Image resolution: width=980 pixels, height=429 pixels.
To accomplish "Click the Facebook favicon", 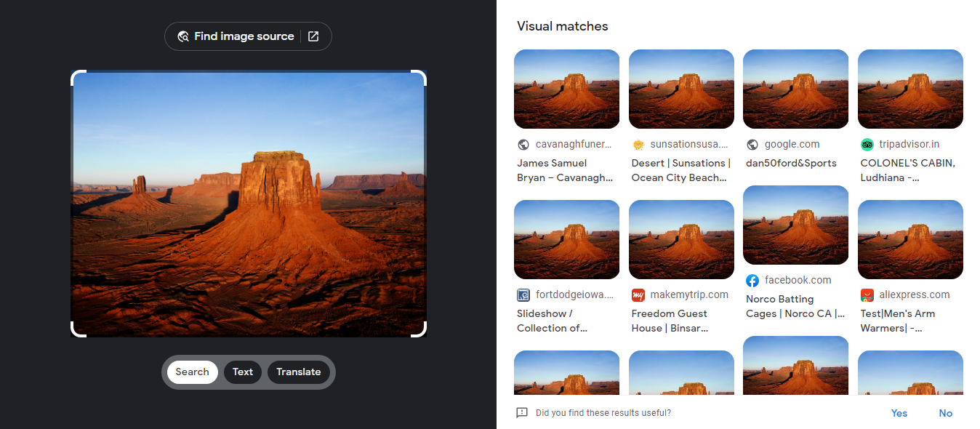I will click(x=752, y=281).
